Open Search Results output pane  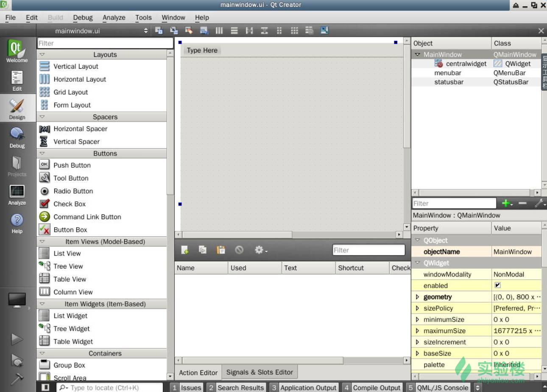tap(236, 387)
